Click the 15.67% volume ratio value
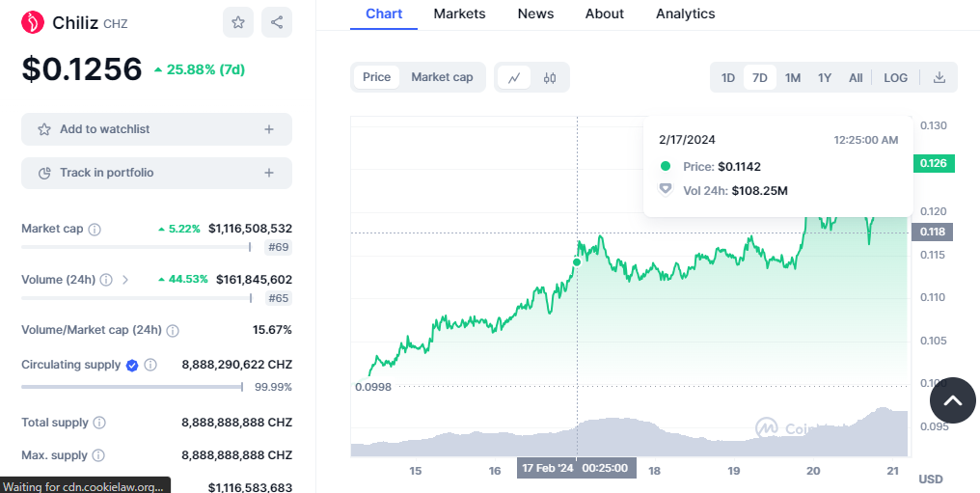 click(x=272, y=330)
